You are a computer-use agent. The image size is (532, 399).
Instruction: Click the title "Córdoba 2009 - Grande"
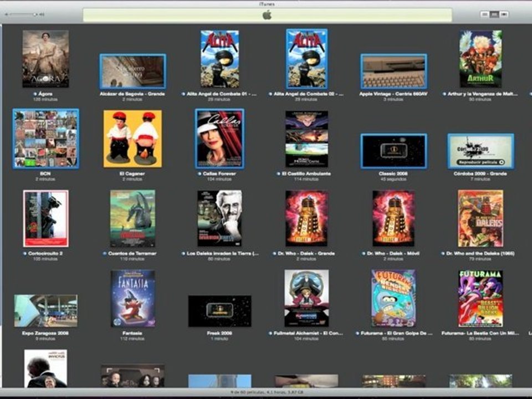tap(480, 173)
